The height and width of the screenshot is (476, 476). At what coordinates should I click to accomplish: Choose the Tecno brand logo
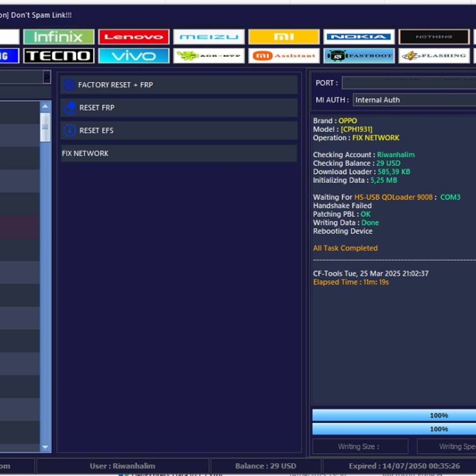59,56
